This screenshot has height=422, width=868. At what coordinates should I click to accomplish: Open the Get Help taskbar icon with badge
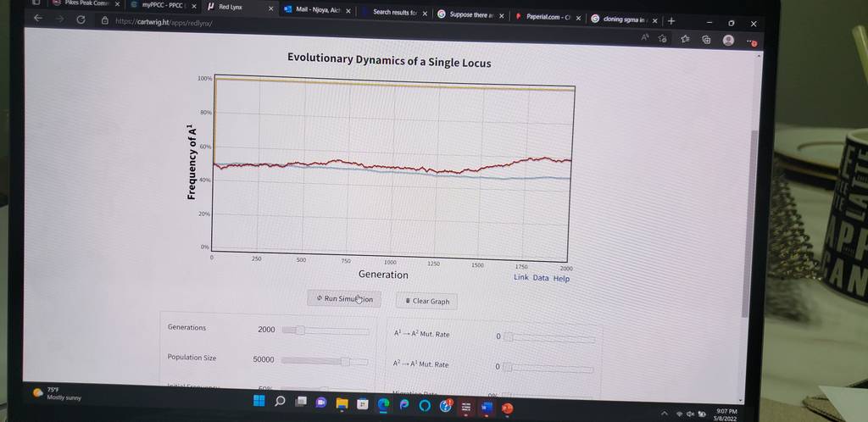coord(446,406)
